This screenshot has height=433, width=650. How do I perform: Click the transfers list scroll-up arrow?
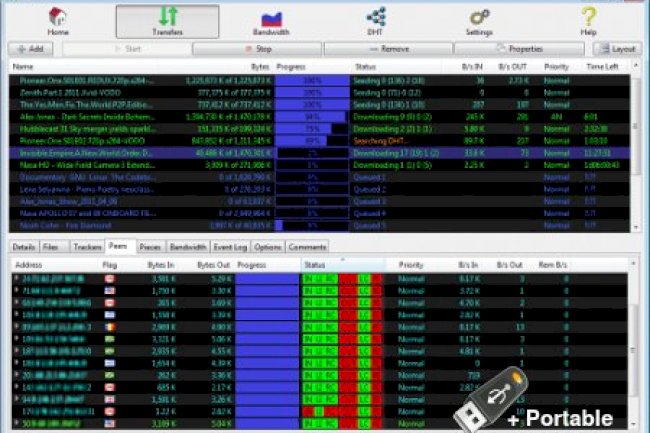pos(636,65)
